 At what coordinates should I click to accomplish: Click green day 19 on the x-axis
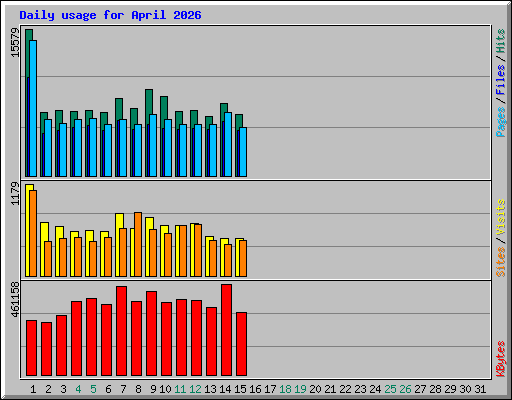point(300,389)
